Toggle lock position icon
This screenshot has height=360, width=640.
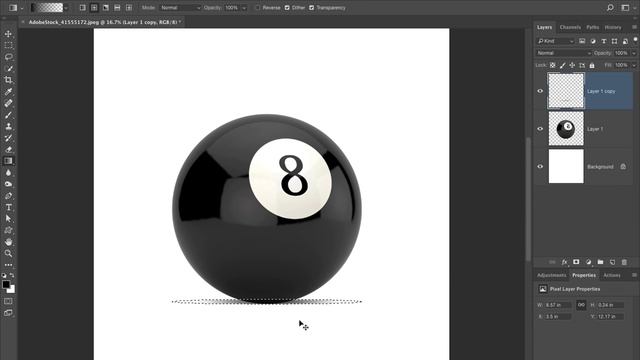pos(572,65)
